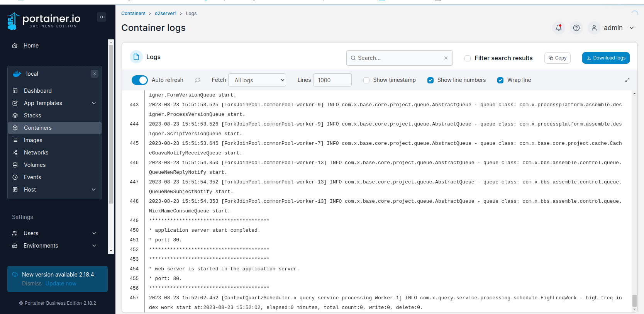This screenshot has height=314, width=644.
Task: Click the '* application server start completed.' line
Action: (205, 230)
